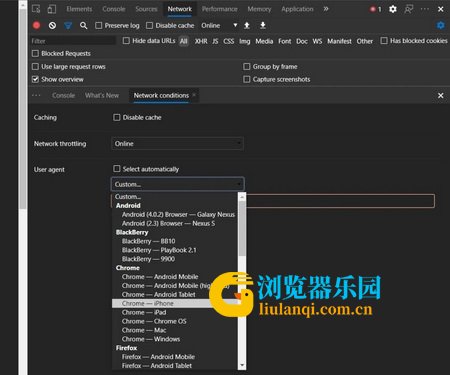The height and width of the screenshot is (375, 450).
Task: Open the DevTools customize ellipsis menu
Action: pos(425,9)
